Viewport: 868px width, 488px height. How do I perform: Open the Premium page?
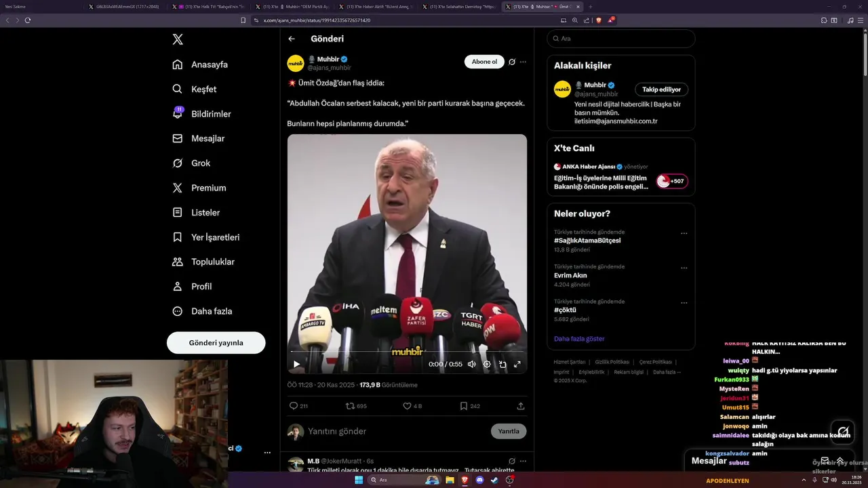coord(199,188)
